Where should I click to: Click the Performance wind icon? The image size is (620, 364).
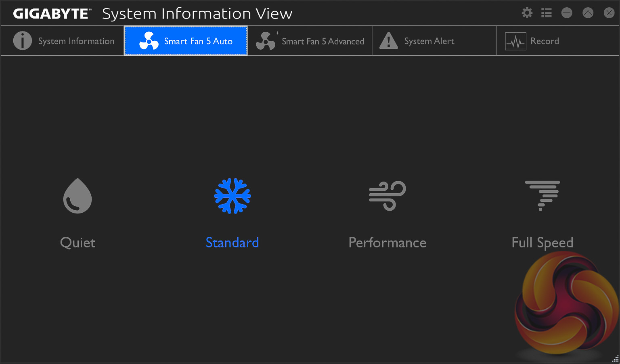387,196
